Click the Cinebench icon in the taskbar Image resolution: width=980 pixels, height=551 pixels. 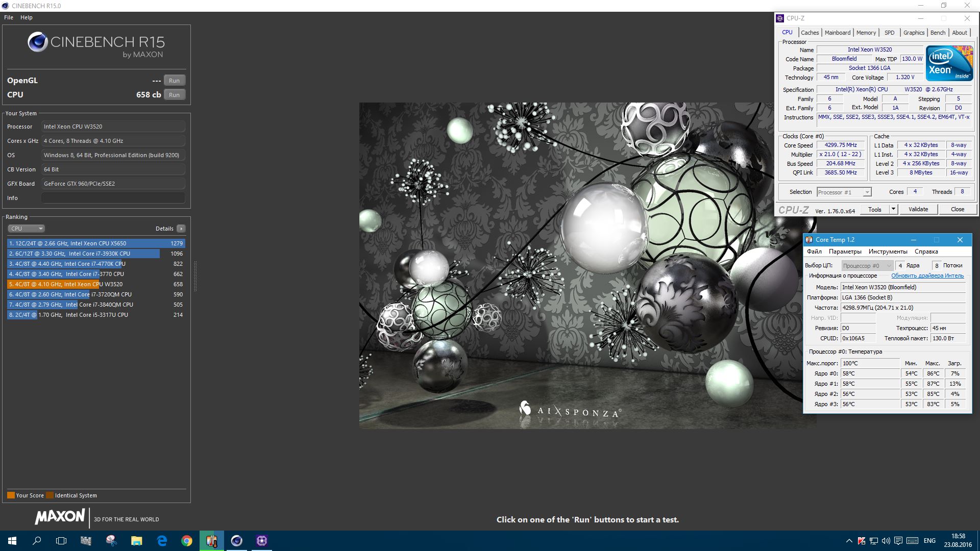pos(237,541)
